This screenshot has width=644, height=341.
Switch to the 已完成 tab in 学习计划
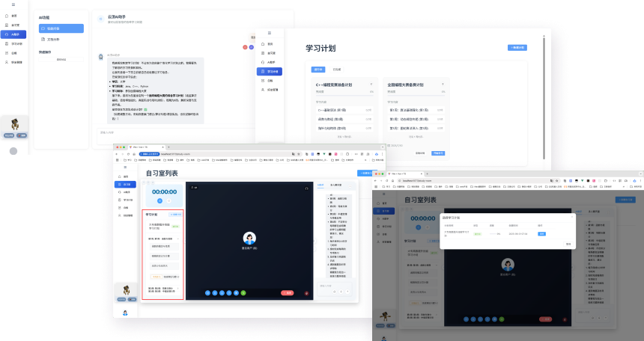tap(337, 70)
